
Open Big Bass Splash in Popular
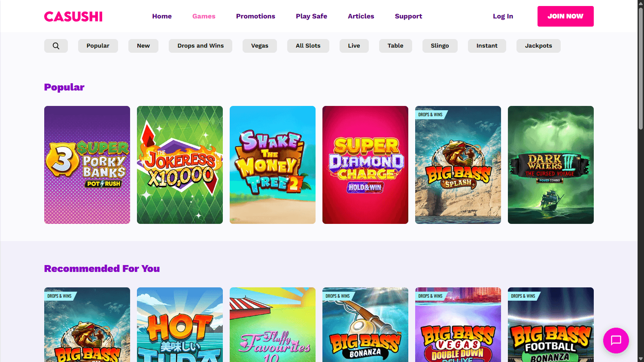click(x=458, y=165)
